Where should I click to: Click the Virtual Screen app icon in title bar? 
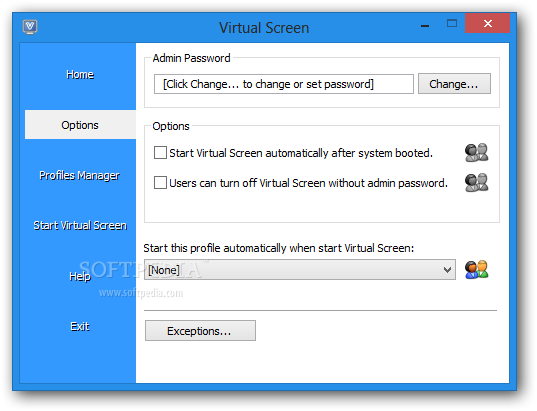pyautogui.click(x=30, y=27)
